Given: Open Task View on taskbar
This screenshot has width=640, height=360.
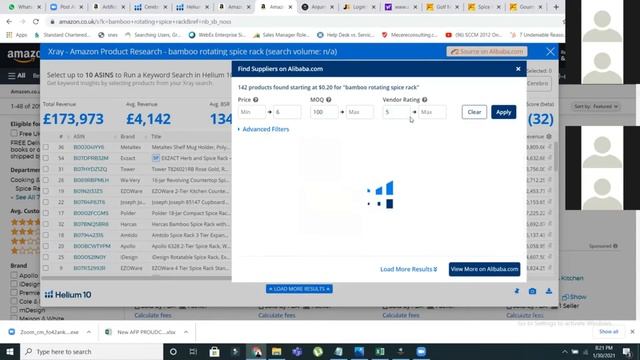Looking at the screenshot, I should [193, 351].
